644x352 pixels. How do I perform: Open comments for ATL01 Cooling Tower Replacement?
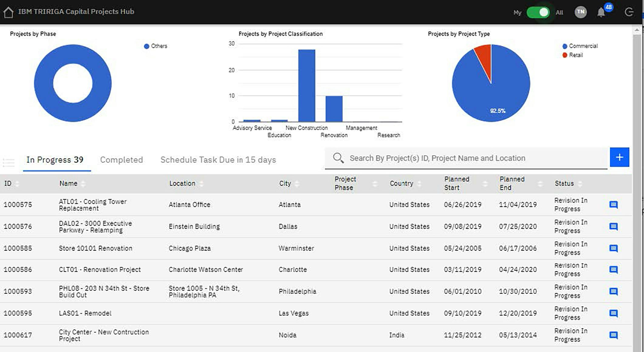point(614,205)
